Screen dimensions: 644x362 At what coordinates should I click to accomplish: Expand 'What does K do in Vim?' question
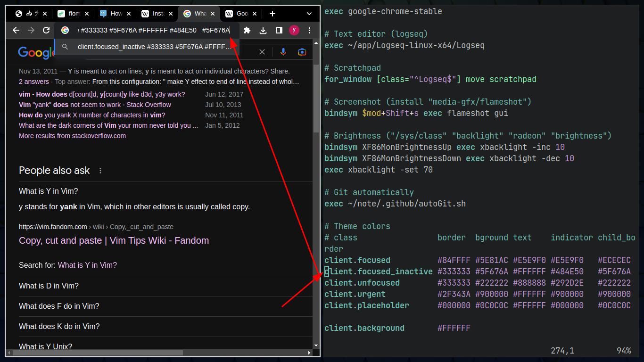point(165,326)
